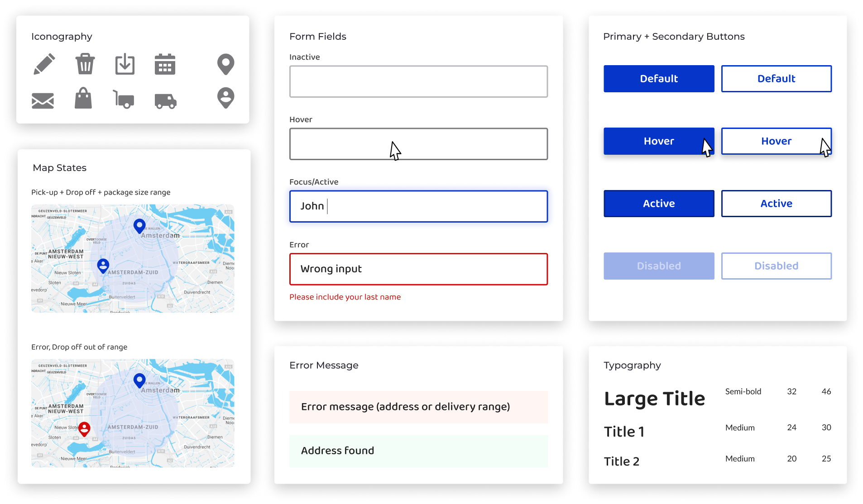Click the Typography heading
Viewport: 863px width, 504px height.
[x=632, y=366]
